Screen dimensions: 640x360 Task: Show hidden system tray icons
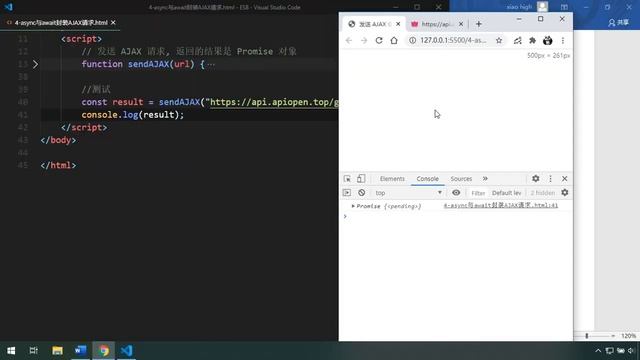pyautogui.click(x=598, y=351)
